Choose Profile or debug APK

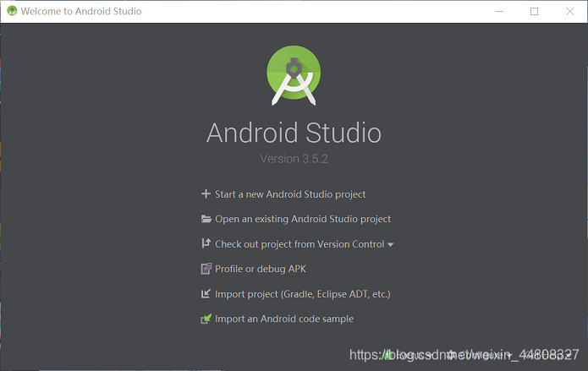coord(261,269)
